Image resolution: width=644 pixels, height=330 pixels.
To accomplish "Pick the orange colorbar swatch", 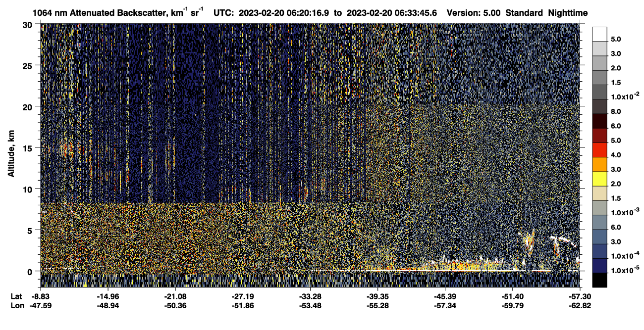I will pyautogui.click(x=599, y=164).
